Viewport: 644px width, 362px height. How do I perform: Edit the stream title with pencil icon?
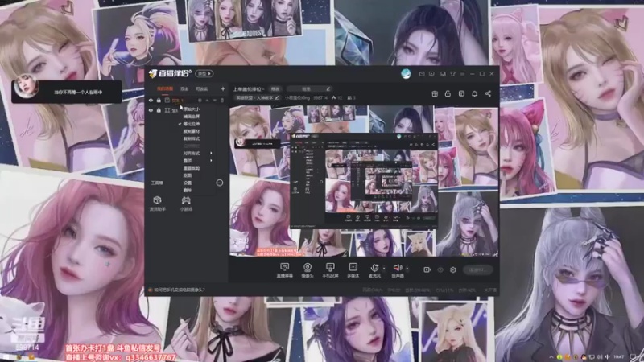(x=328, y=88)
